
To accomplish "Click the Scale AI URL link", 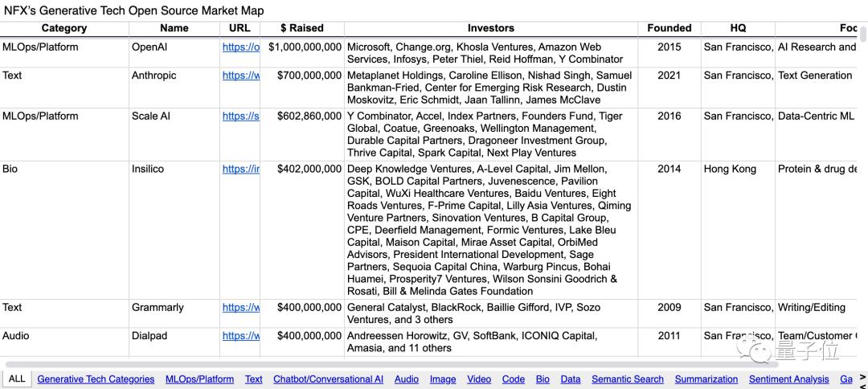I will [x=240, y=117].
